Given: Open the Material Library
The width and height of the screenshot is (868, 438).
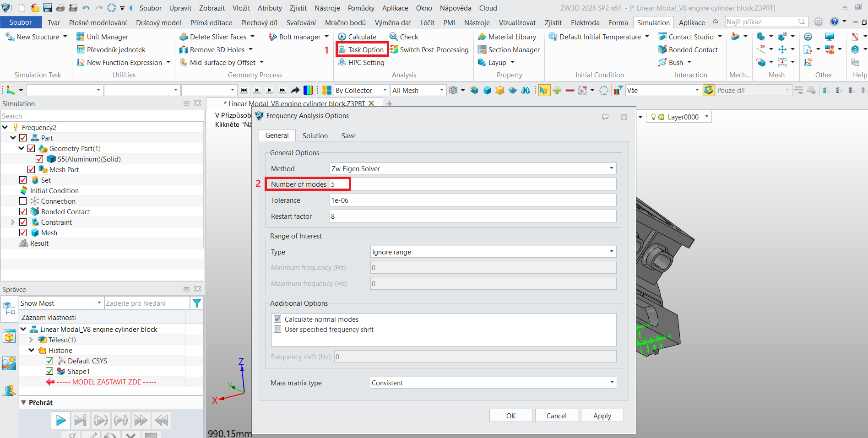Looking at the screenshot, I should coord(507,37).
